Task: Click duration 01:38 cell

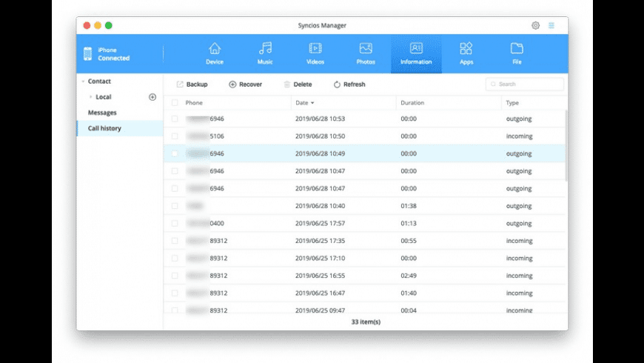Action: 409,206
